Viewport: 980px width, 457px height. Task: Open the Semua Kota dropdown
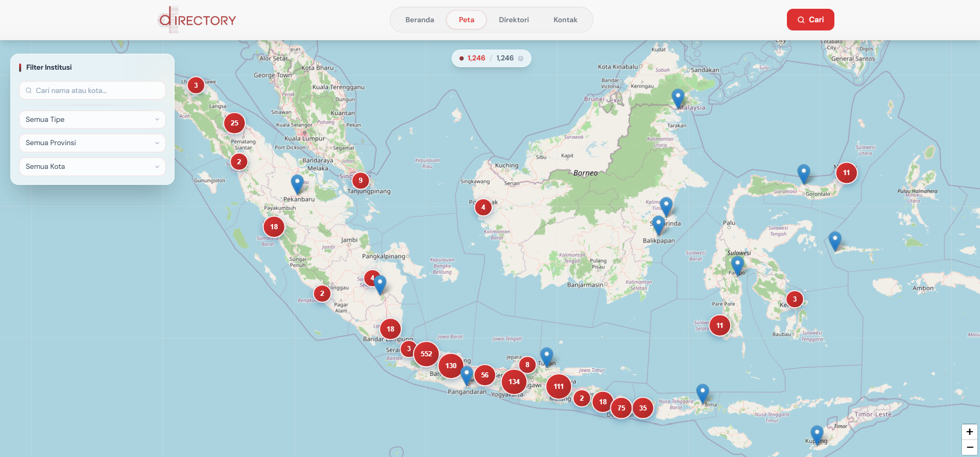pyautogui.click(x=92, y=167)
